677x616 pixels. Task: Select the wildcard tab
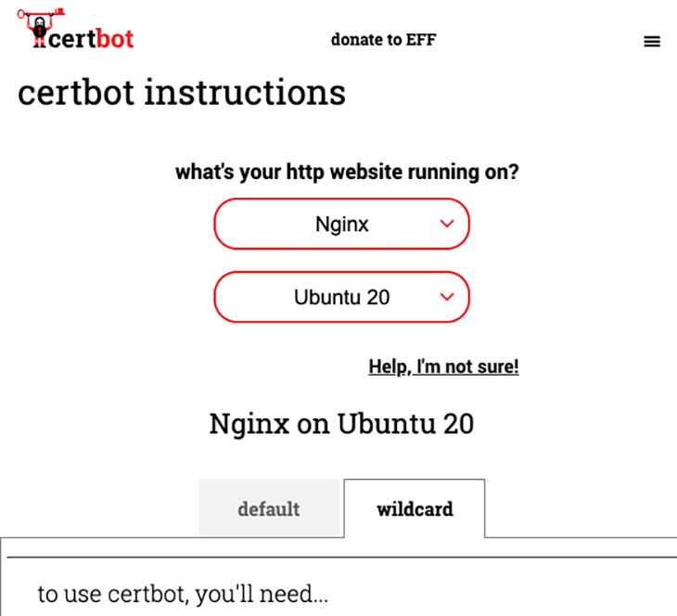[x=415, y=509]
